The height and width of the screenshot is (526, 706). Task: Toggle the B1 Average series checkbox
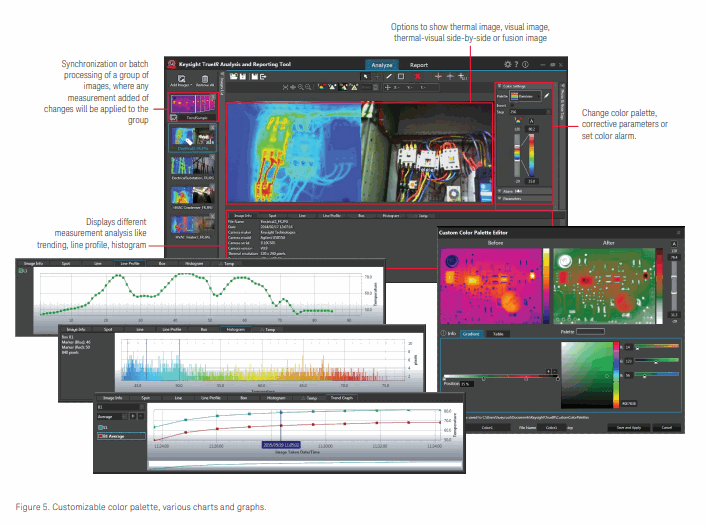[x=99, y=437]
